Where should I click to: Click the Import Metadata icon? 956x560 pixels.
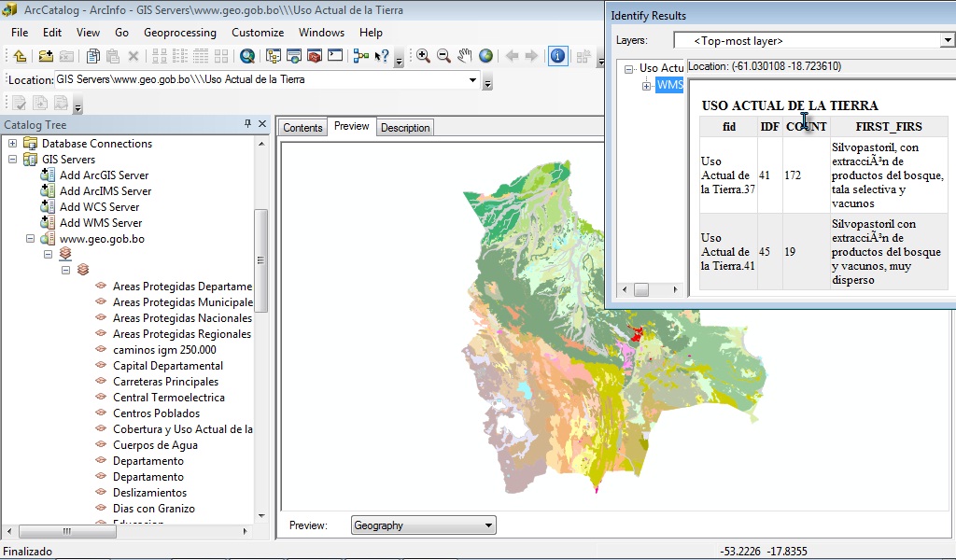point(61,103)
